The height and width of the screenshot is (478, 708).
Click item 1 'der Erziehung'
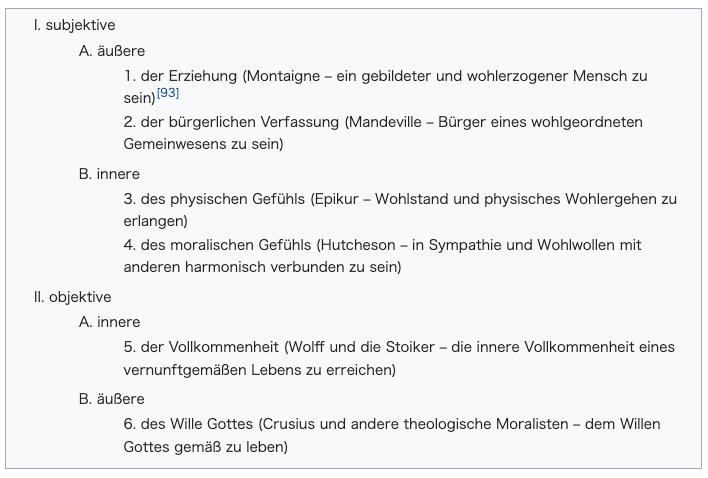pyautogui.click(x=189, y=76)
